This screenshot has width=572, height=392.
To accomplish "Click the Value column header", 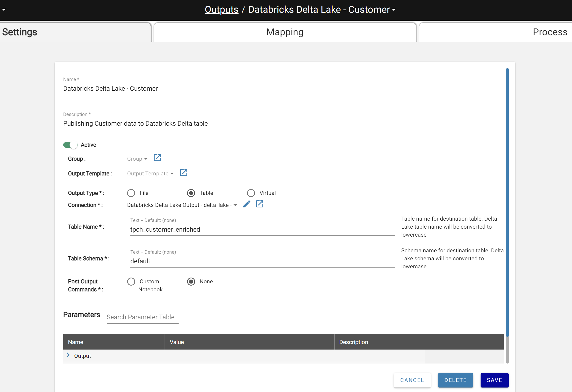I will (249, 342).
